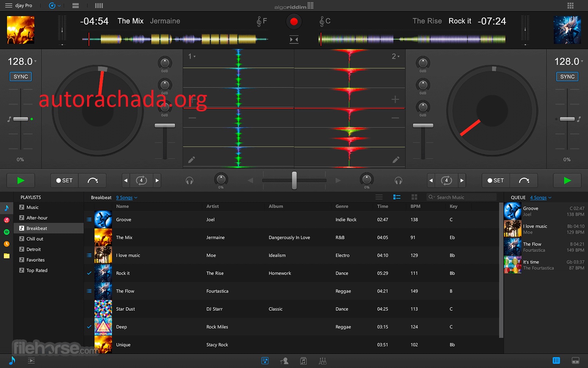The image size is (588, 368).
Task: Click the bottom bar playlist play icon
Action: coord(31,361)
